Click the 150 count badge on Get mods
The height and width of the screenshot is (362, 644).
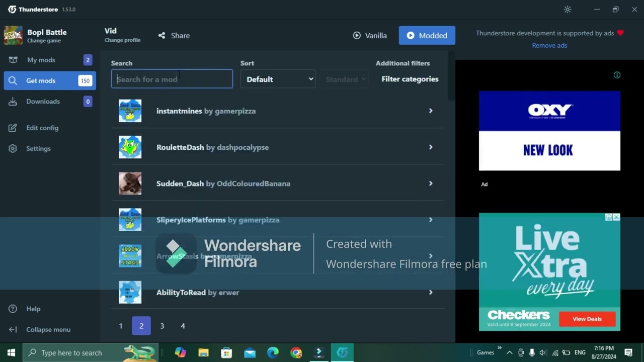point(85,81)
